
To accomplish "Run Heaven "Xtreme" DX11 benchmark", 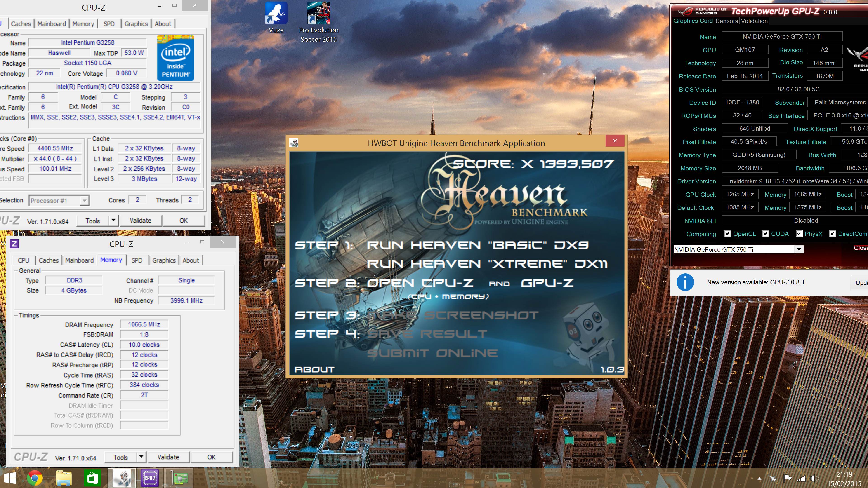I will tap(487, 264).
